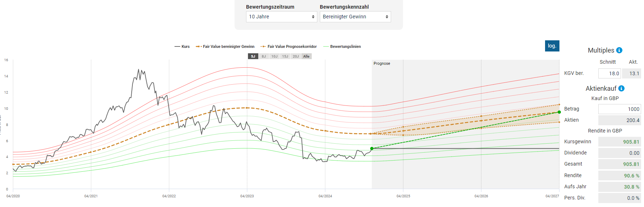Toggle the Kurs legend line icon
This screenshot has height=207, width=644.
click(x=177, y=47)
